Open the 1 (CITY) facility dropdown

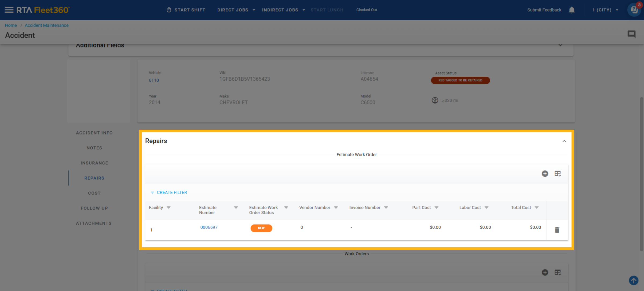[x=605, y=10]
